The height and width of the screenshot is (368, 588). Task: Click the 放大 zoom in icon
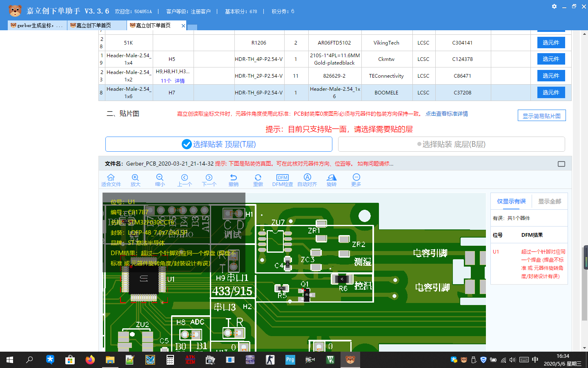135,180
